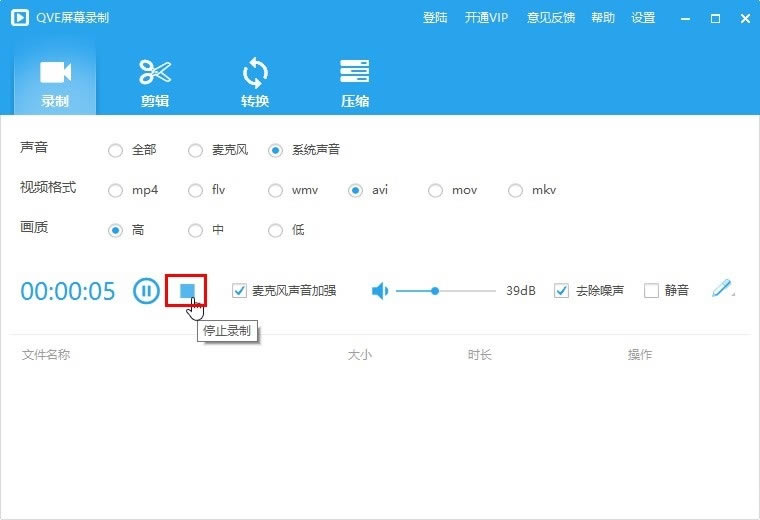The image size is (760, 520).
Task: Open 意见反馈 feedback
Action: coord(551,18)
